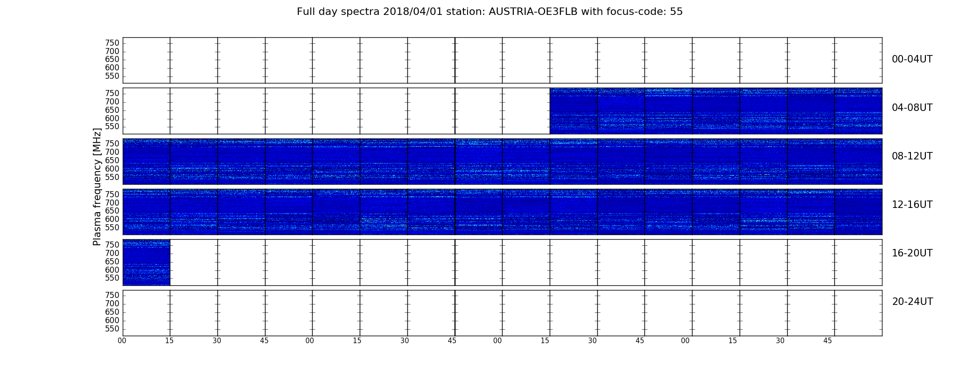Screen dimensions: 980x373
Task: Click the 600 tick label of 04-08UT panel
Action: (x=112, y=118)
